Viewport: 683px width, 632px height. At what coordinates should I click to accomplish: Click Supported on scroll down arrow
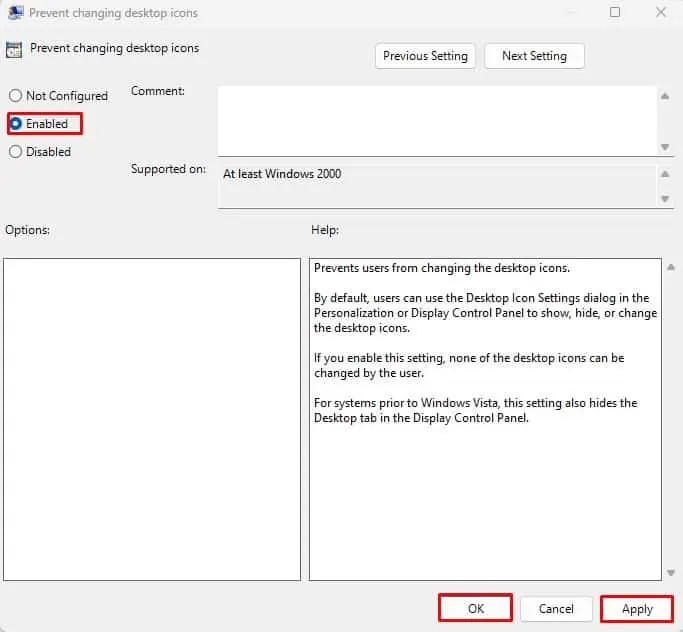click(x=665, y=199)
